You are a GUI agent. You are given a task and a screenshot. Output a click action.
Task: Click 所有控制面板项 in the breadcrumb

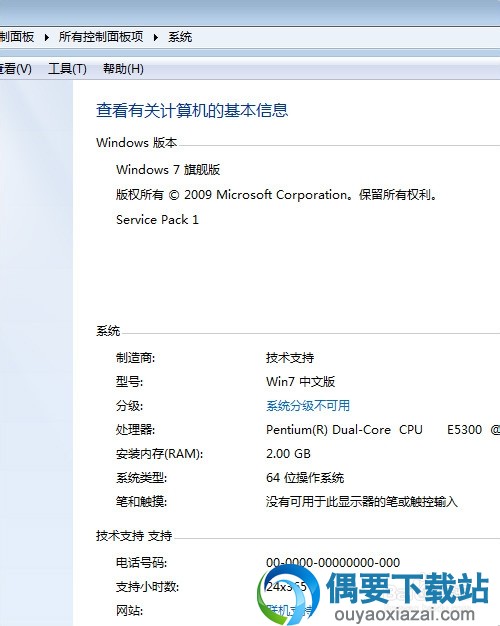(x=101, y=37)
